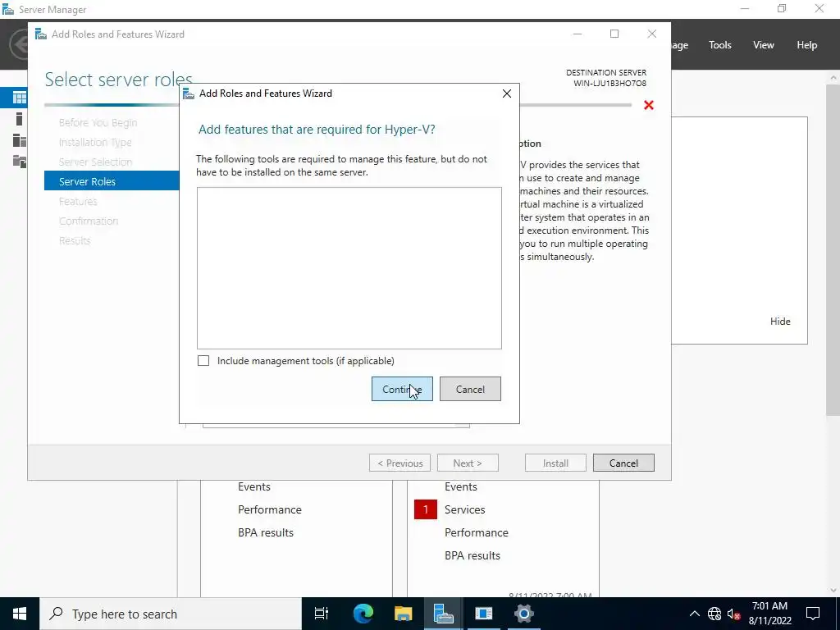Open Task View on the taskbar
Viewport: 840px width, 630px height.
(322, 614)
